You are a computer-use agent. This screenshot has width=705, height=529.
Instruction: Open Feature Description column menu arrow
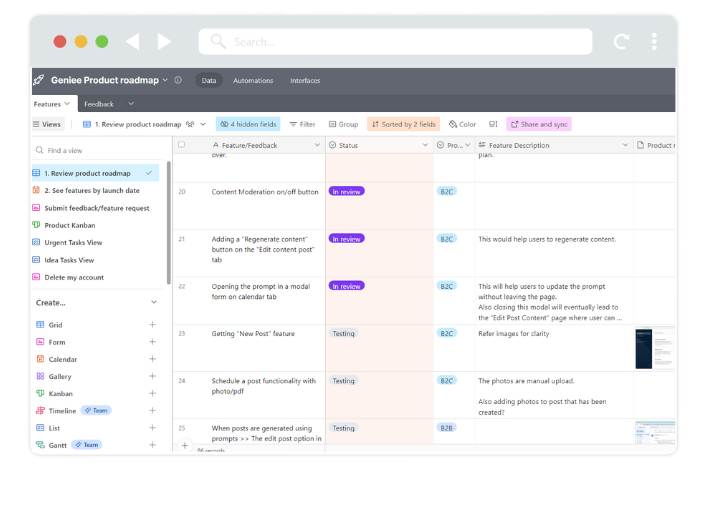[x=625, y=145]
